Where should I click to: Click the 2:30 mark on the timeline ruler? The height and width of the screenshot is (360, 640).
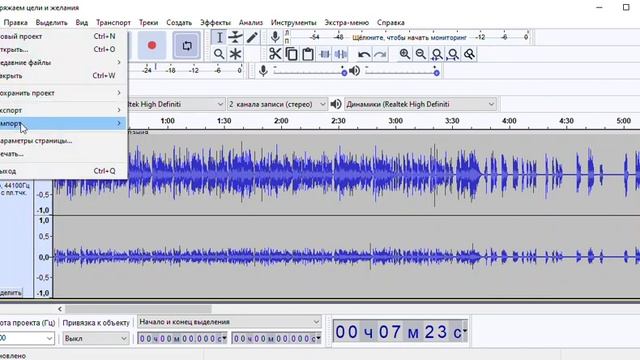338,121
